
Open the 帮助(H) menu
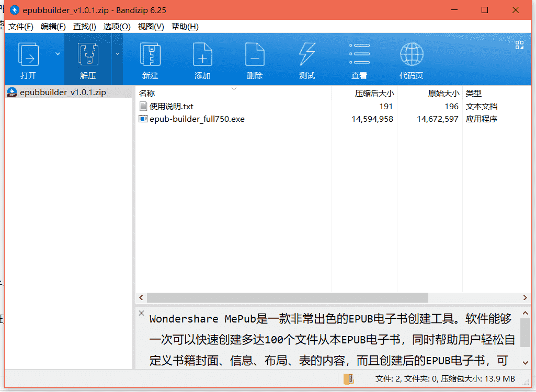185,27
